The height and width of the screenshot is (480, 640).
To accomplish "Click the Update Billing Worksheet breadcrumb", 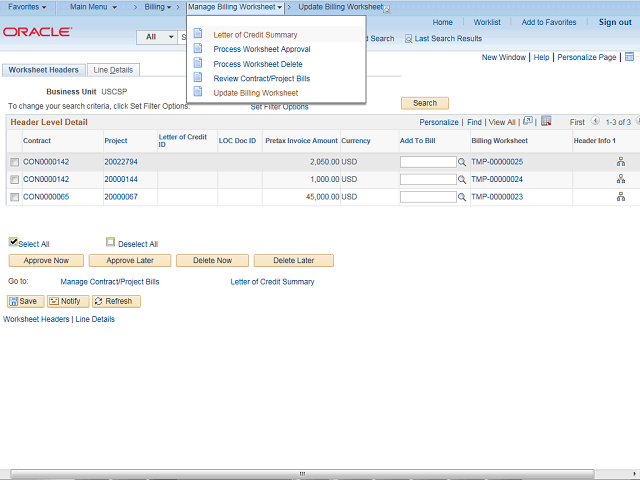I will tap(340, 7).
